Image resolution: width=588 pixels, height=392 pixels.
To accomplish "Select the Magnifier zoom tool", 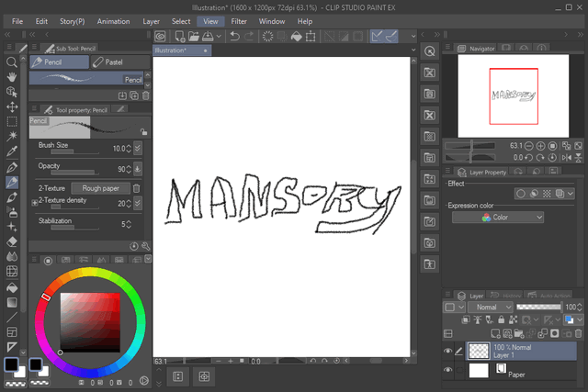I will [x=12, y=62].
